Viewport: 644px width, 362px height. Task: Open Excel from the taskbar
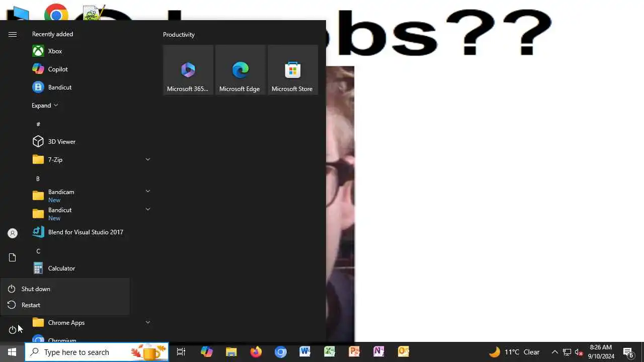pyautogui.click(x=330, y=352)
